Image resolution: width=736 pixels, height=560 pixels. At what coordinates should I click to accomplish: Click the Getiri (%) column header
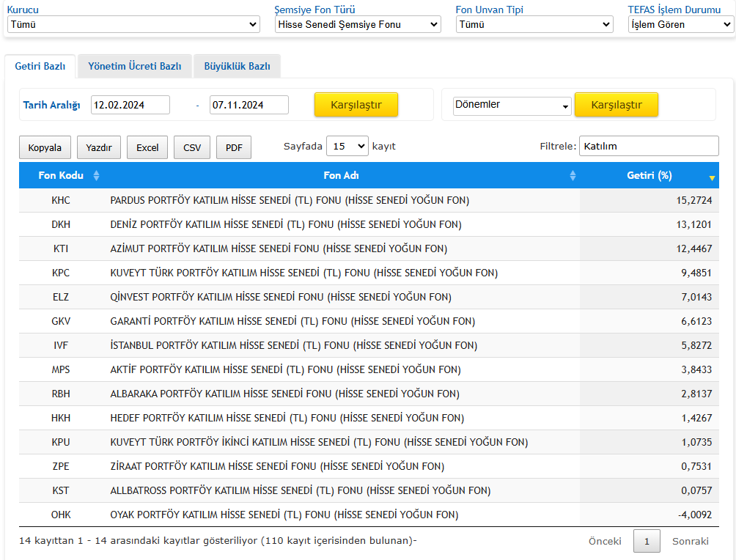pyautogui.click(x=649, y=176)
